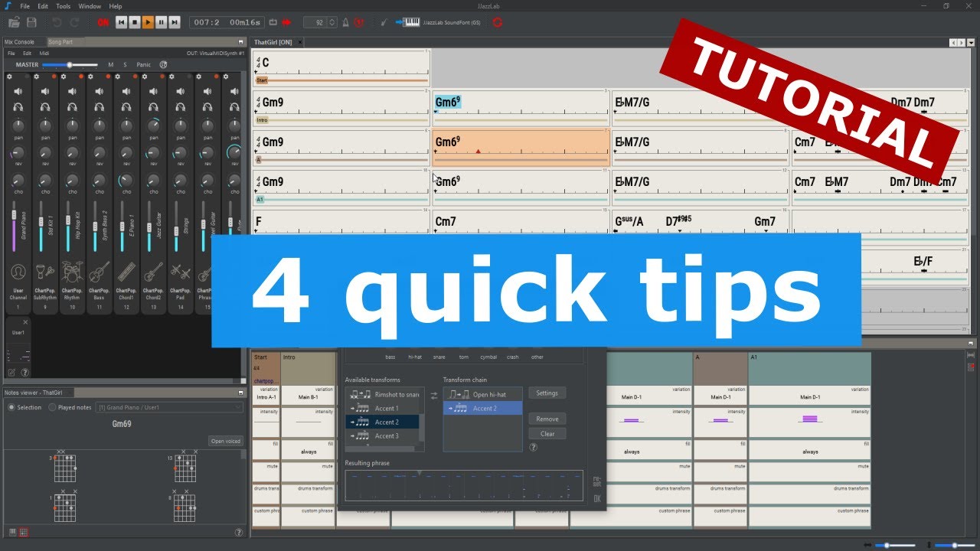Click the Bass upright bass icon
Screen dimensions: 980x551
99,272
